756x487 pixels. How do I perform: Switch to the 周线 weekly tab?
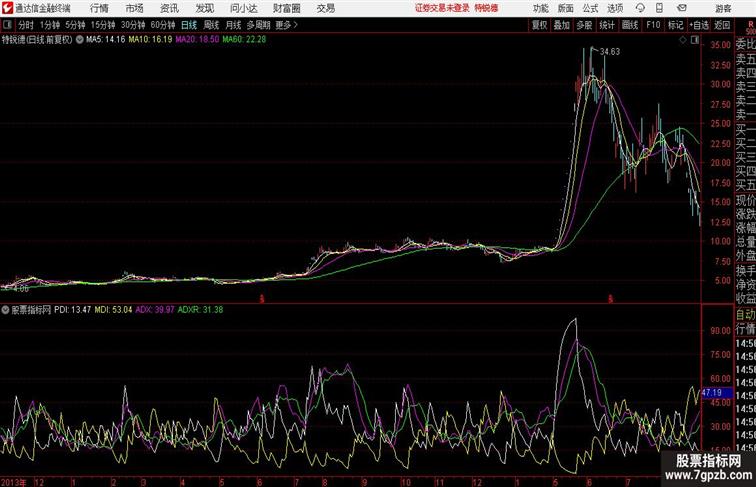[x=211, y=25]
